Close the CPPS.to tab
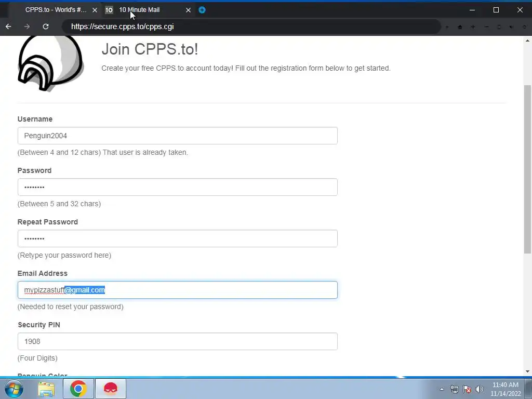The height and width of the screenshot is (399, 532). tap(95, 10)
